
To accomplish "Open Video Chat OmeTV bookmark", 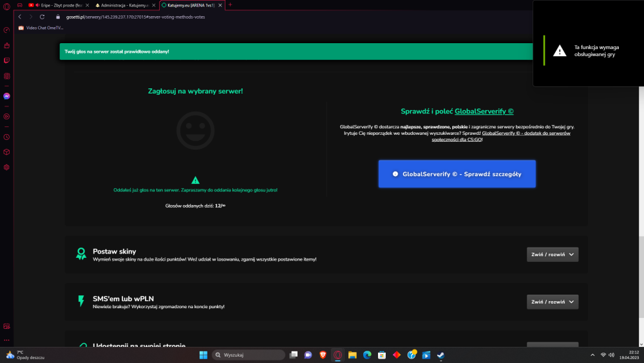I will pos(41,28).
